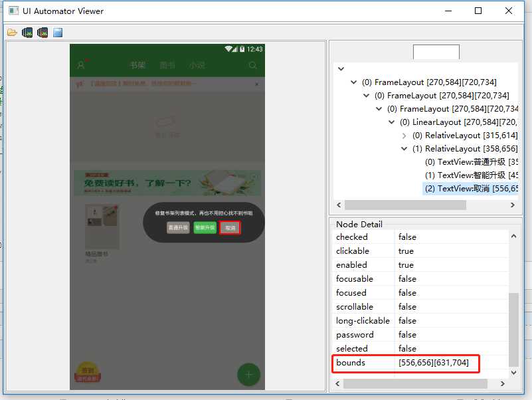Click the book cover thumbnail on the shelf
Screen dimensions: 532x400
tap(102, 227)
